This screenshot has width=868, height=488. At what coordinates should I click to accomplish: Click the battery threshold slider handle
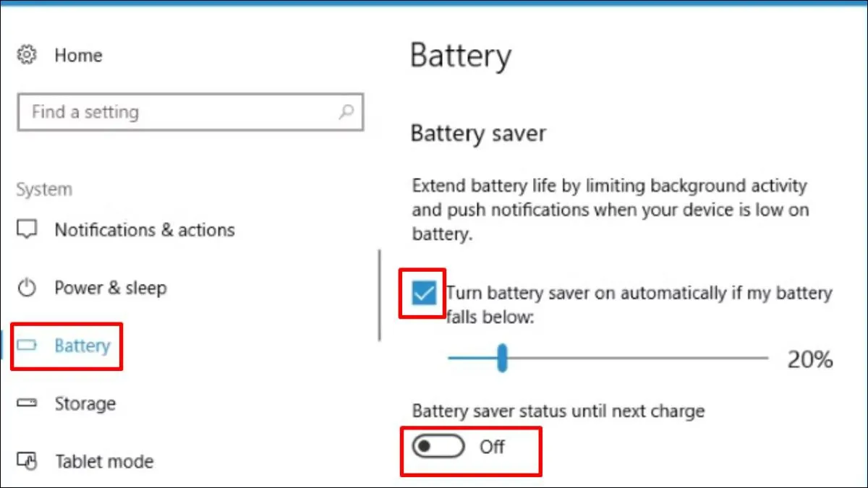tap(502, 358)
